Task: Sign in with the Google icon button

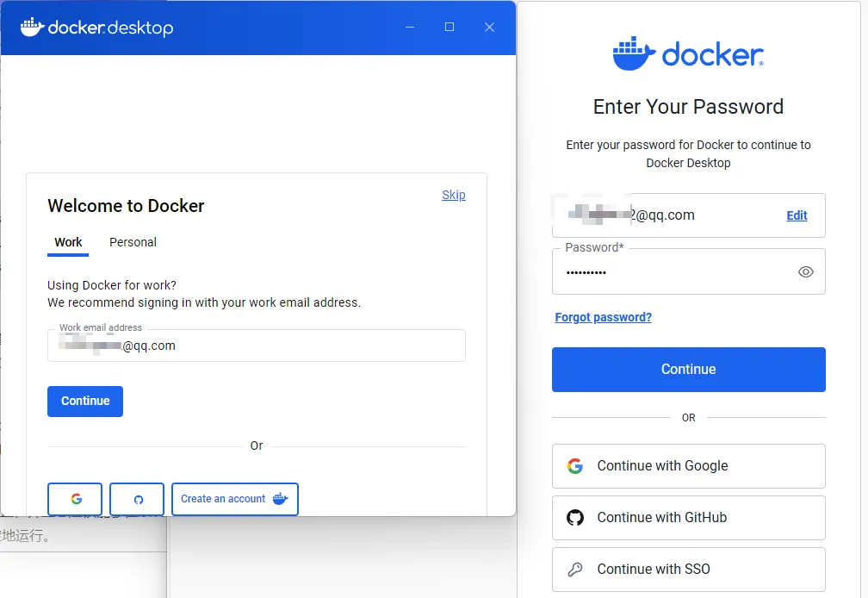Action: pos(75,499)
